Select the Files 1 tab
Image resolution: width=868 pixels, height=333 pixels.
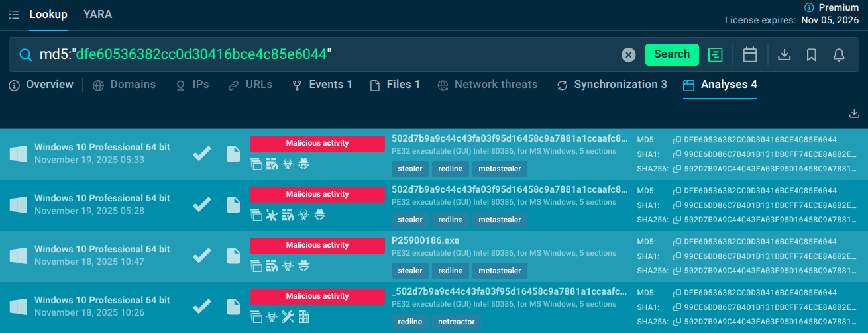395,85
